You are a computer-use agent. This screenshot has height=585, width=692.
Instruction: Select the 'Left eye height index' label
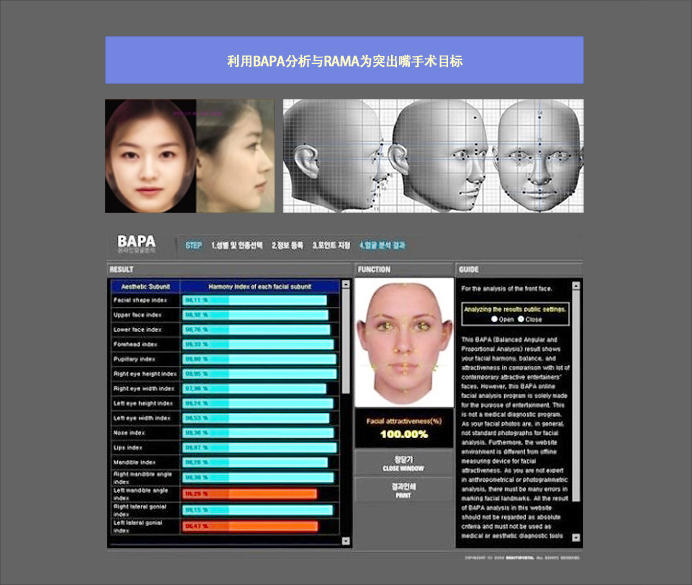[143, 403]
